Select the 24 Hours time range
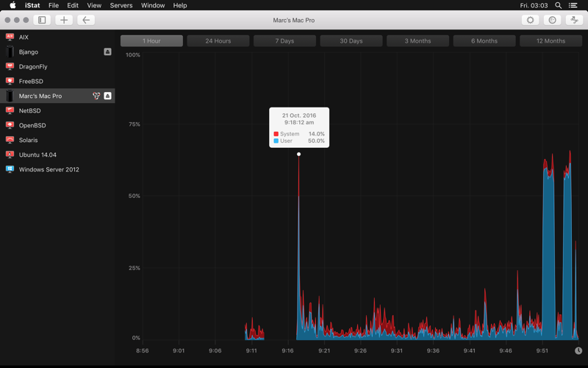Screen dimensions: 588x368 click(x=218, y=41)
